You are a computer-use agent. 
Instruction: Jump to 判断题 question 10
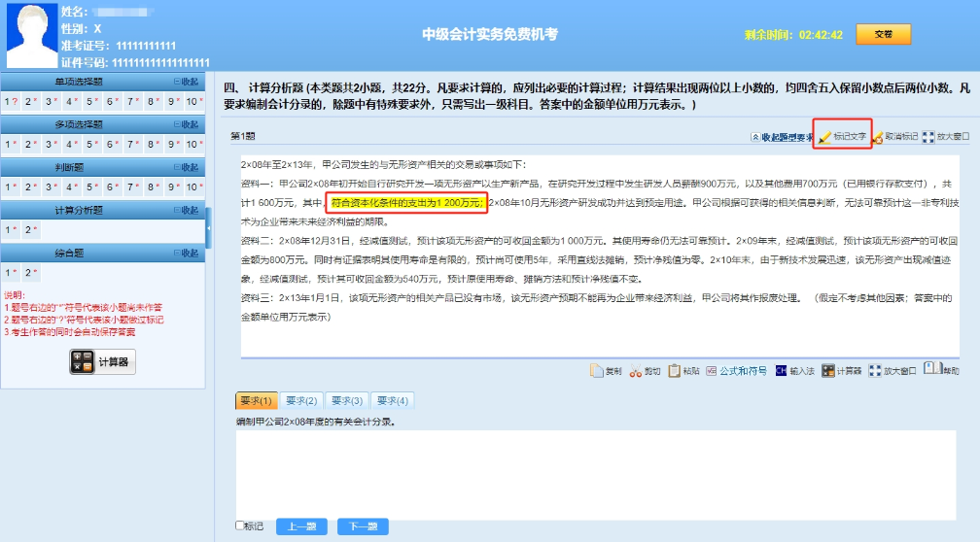tap(194, 186)
